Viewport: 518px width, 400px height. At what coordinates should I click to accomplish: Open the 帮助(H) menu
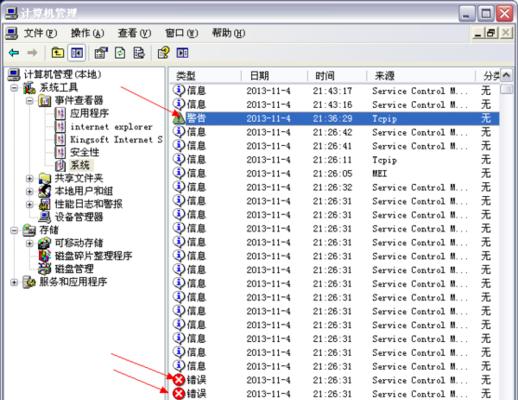pyautogui.click(x=229, y=33)
